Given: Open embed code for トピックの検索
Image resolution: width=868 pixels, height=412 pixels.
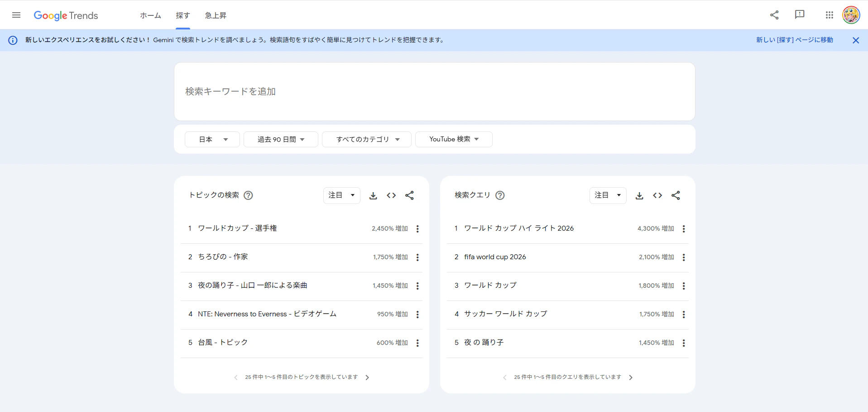Looking at the screenshot, I should (x=391, y=195).
